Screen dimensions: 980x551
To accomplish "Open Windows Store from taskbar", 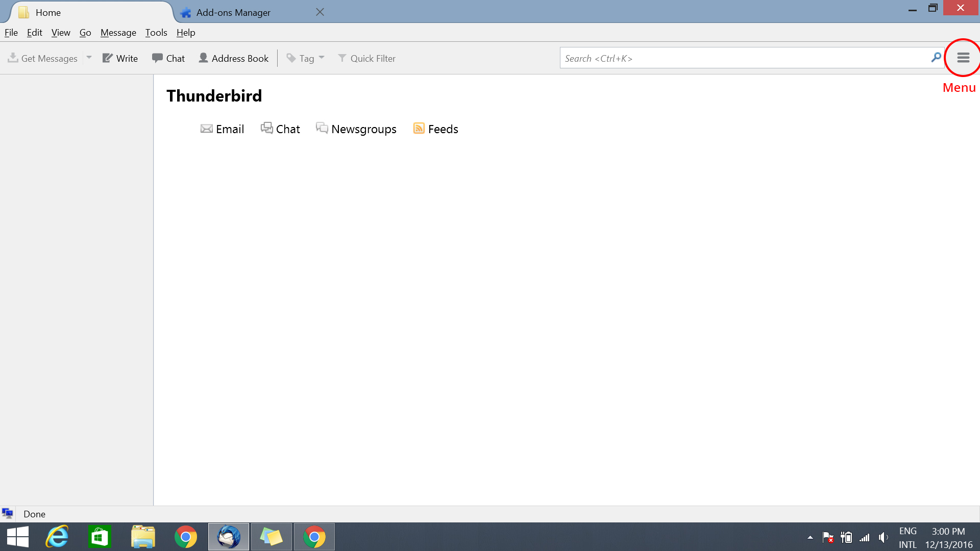I will click(x=100, y=537).
